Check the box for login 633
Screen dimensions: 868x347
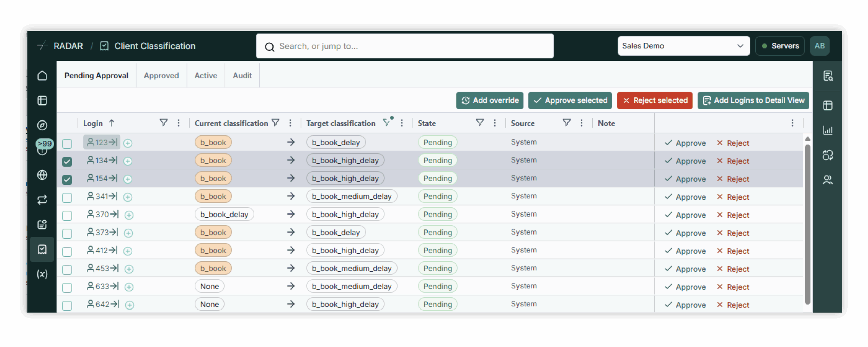click(x=67, y=287)
